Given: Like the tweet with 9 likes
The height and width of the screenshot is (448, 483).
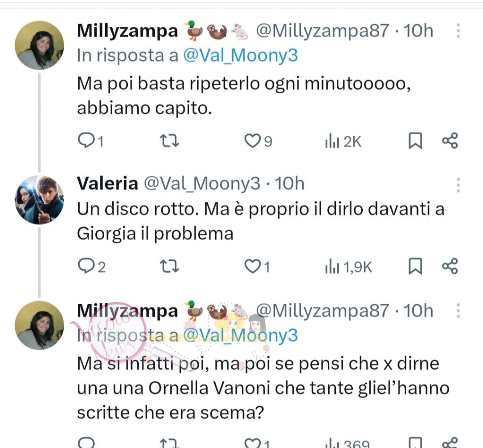Looking at the screenshot, I should pyautogui.click(x=253, y=141).
